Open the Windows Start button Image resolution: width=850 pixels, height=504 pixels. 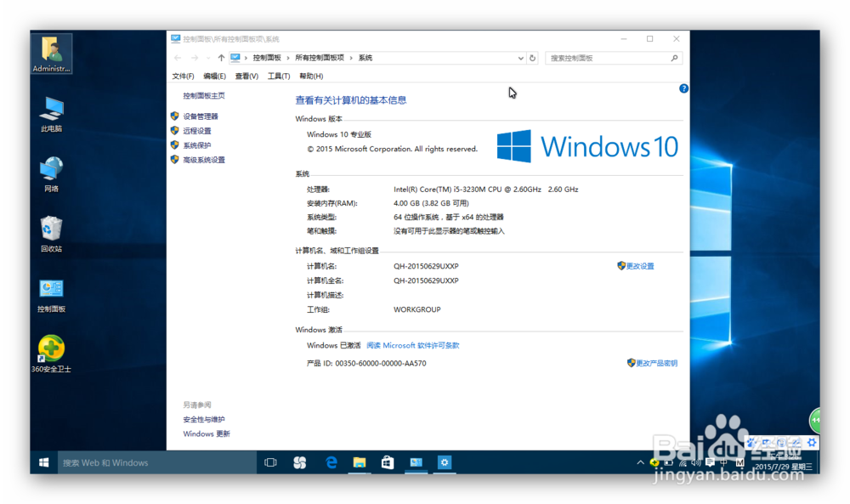click(x=44, y=462)
